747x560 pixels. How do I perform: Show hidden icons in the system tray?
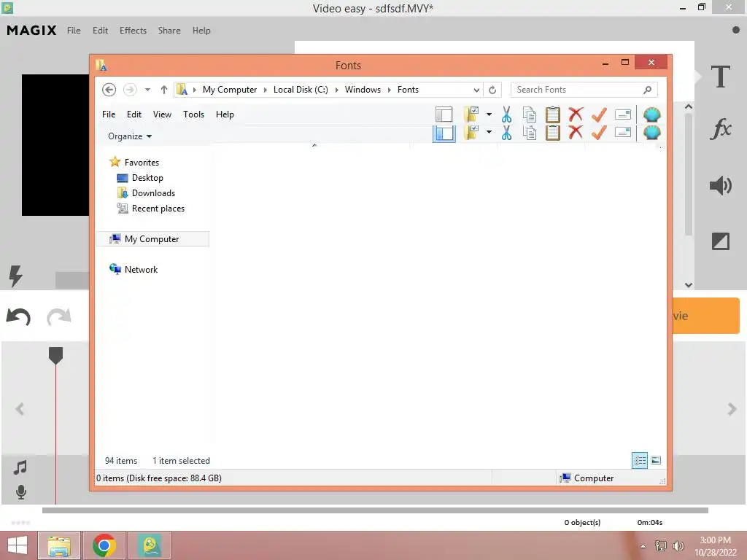643,546
